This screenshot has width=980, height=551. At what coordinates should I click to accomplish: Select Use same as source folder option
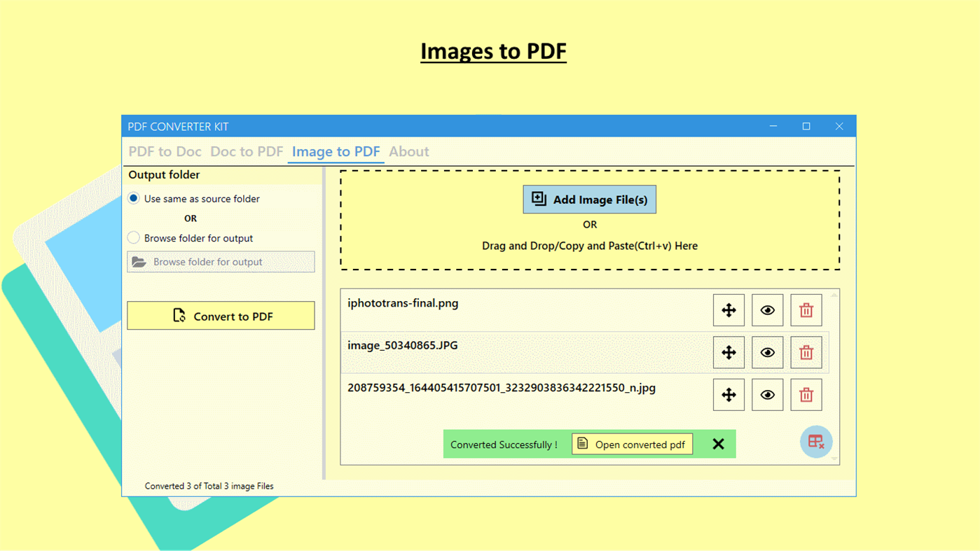click(x=133, y=198)
